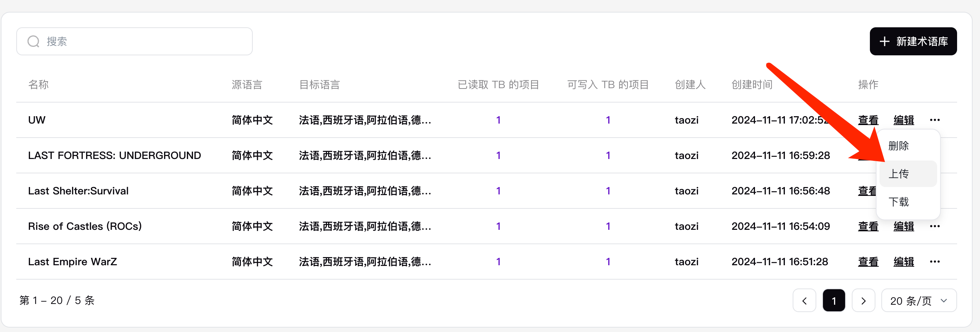This screenshot has width=980, height=332.
Task: Click 查看 for Last Empire WarZ
Action: click(868, 262)
